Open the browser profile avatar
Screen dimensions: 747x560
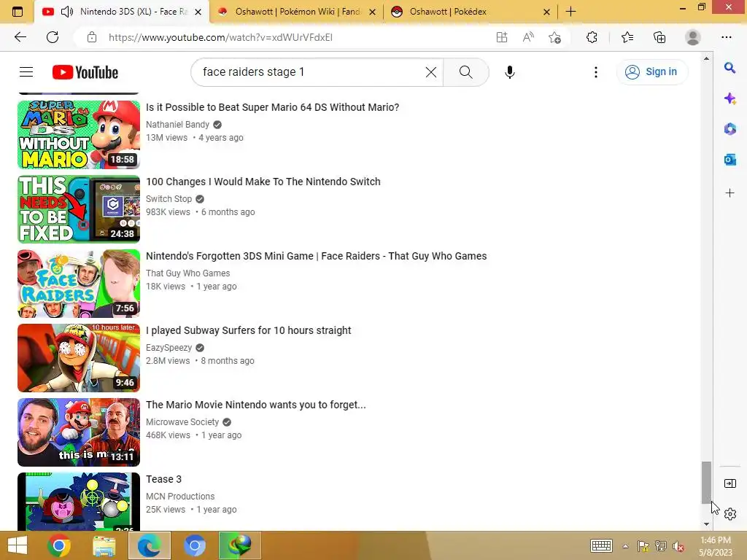[x=693, y=37]
